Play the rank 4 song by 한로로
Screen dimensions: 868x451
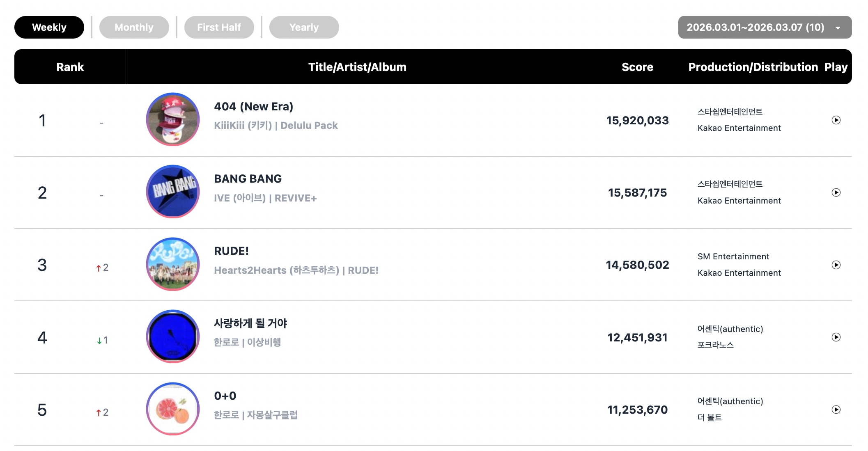[836, 337]
